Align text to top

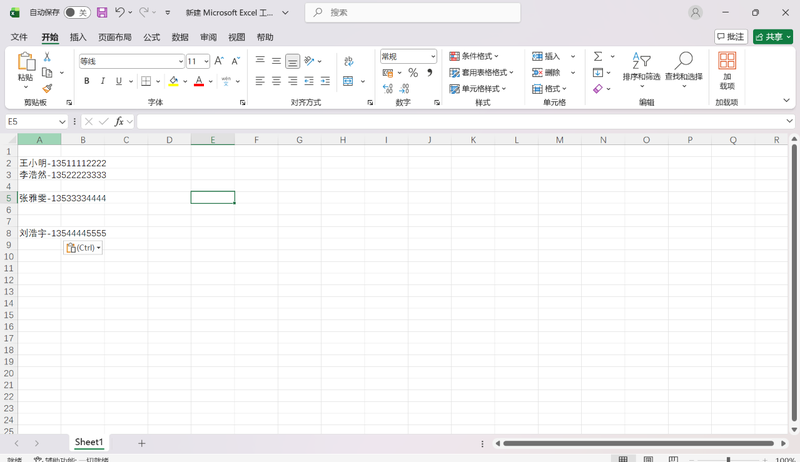pos(260,61)
